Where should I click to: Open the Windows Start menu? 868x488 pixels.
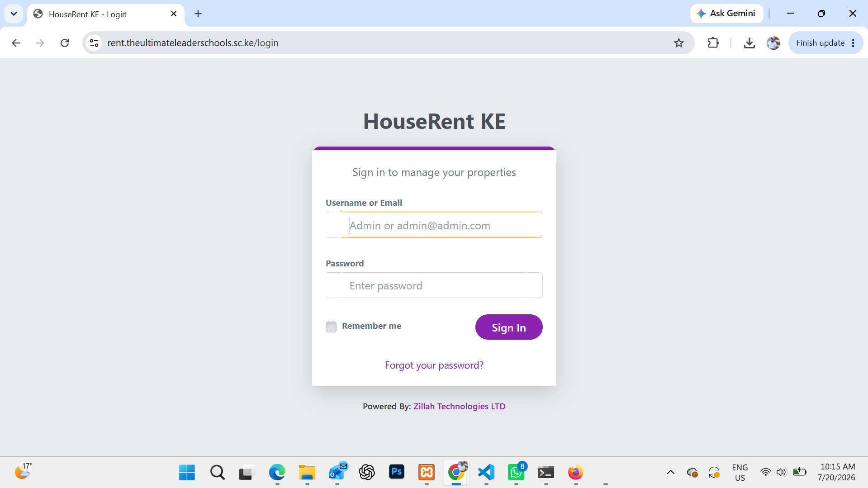(187, 473)
